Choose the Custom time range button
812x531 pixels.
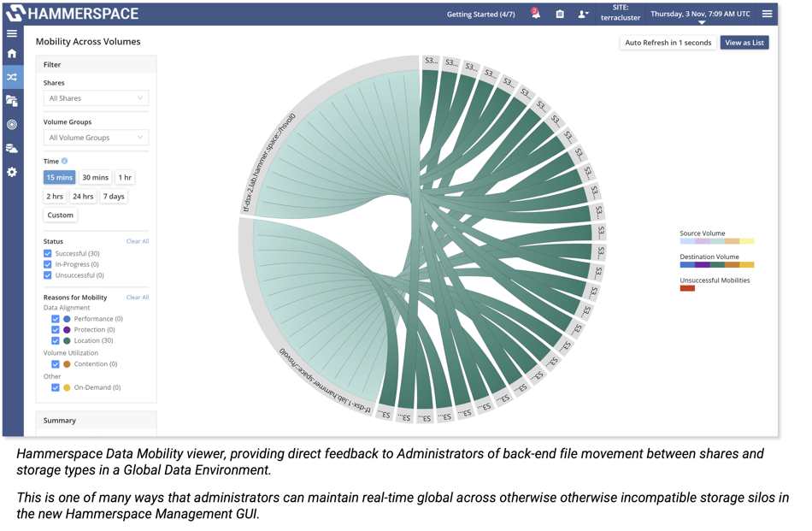[60, 215]
